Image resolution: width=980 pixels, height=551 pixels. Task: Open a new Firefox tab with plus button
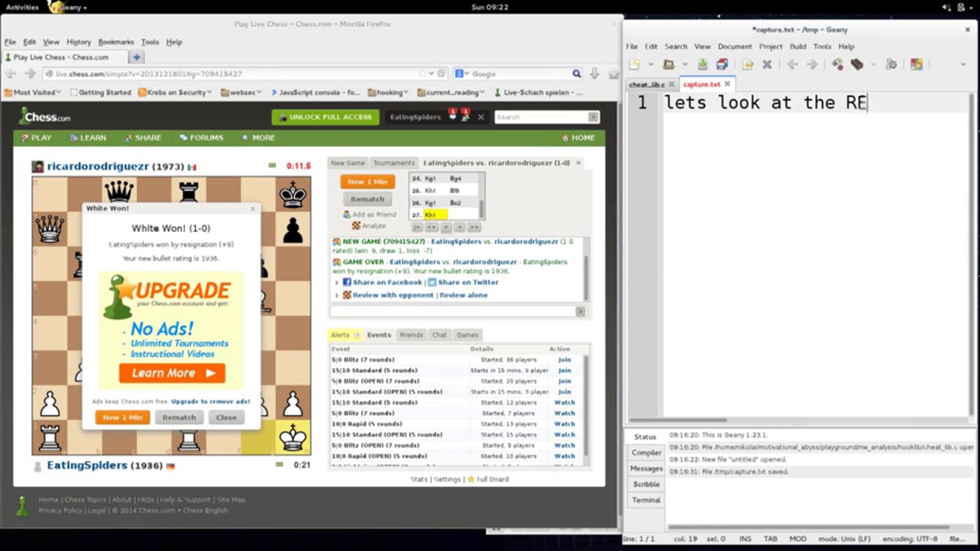point(137,57)
